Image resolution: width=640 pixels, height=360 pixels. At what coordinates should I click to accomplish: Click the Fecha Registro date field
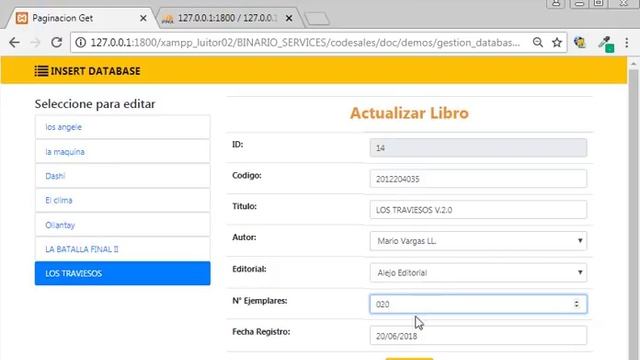(x=478, y=336)
